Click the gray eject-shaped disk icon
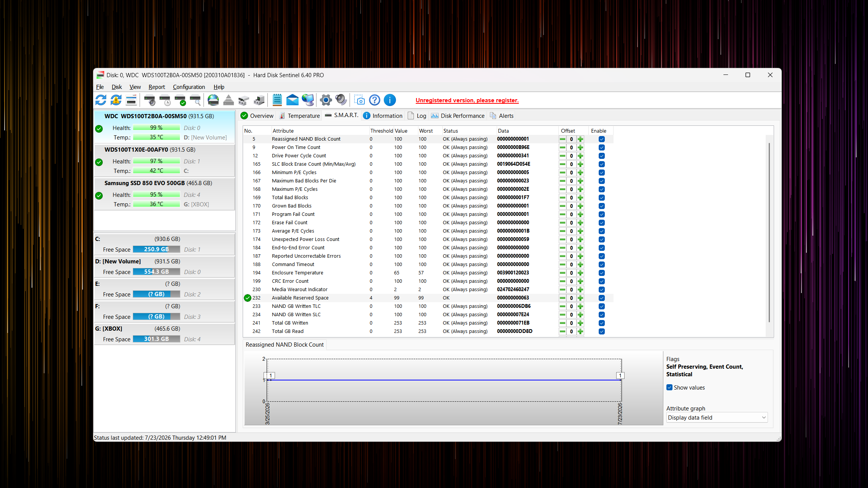The height and width of the screenshot is (488, 868). [229, 100]
